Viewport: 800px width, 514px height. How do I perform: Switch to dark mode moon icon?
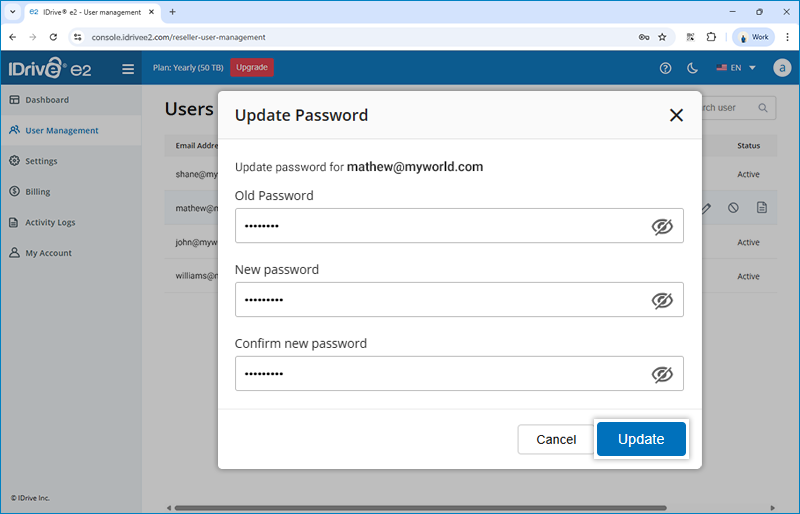coord(693,69)
